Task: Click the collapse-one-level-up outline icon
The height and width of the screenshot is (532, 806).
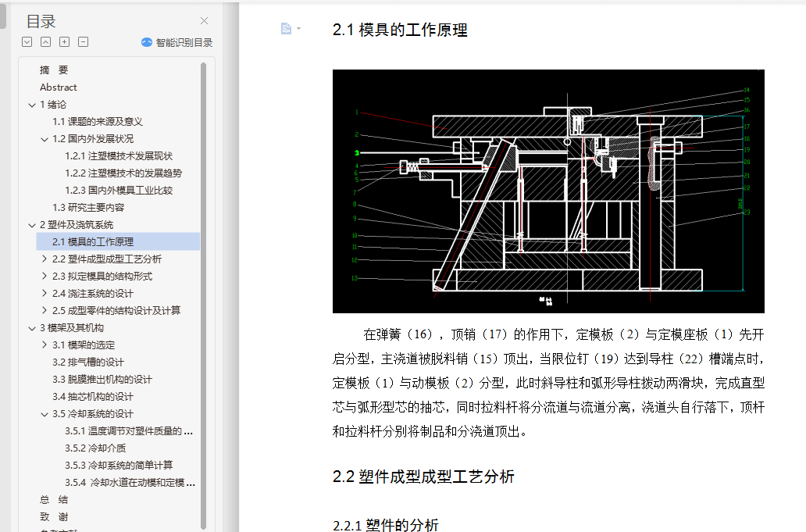Action: point(46,42)
